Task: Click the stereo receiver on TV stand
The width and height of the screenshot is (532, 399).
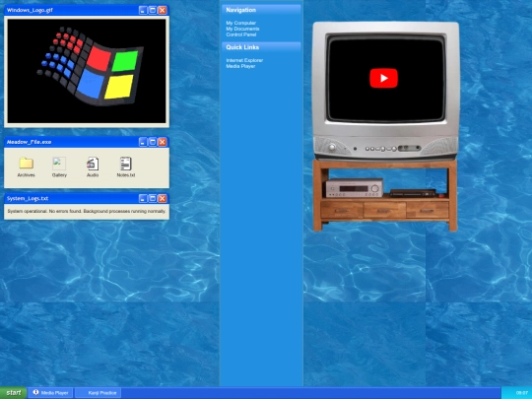Action: tap(355, 187)
